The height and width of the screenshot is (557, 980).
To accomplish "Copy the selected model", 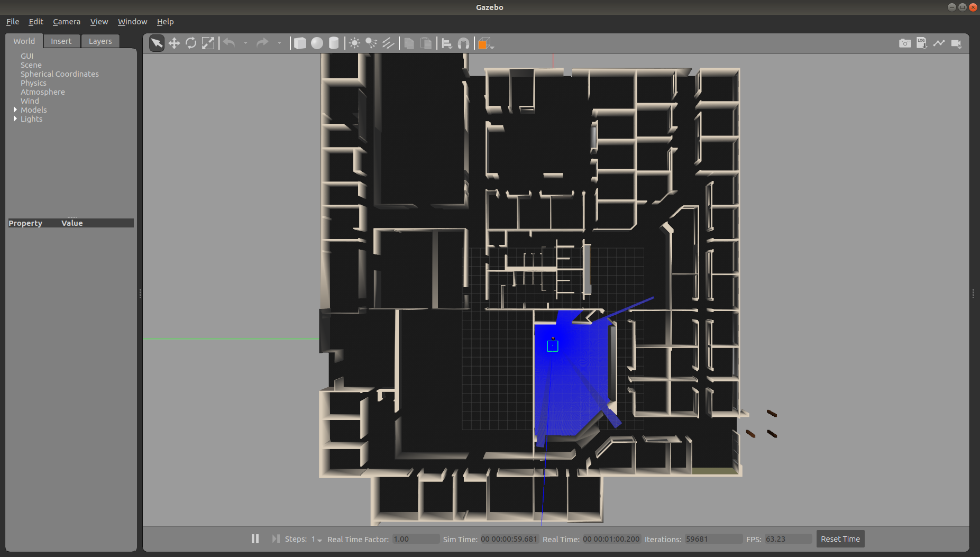I will click(x=408, y=43).
